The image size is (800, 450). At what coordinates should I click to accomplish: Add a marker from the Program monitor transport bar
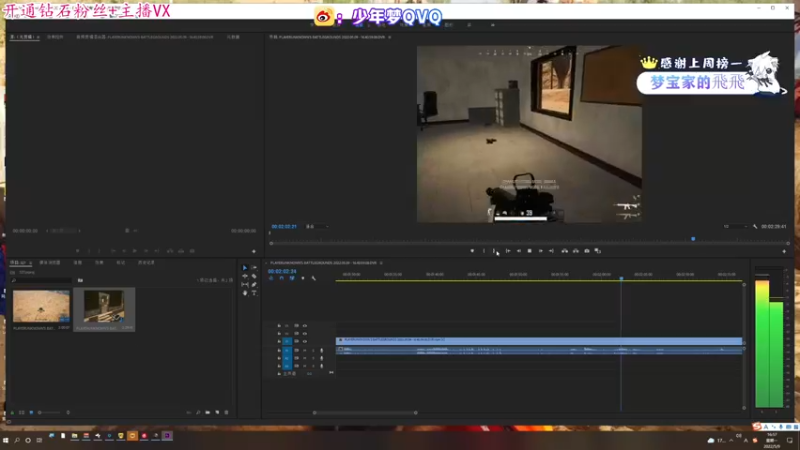click(x=472, y=251)
